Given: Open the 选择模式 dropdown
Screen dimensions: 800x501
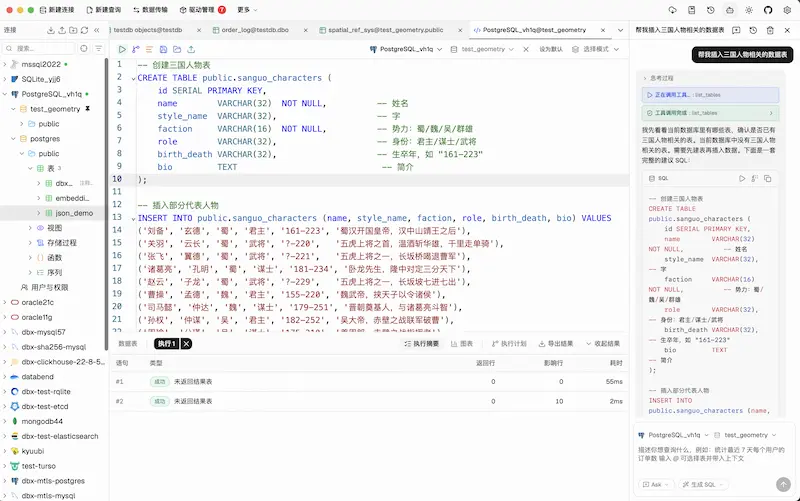Looking at the screenshot, I should [x=595, y=49].
